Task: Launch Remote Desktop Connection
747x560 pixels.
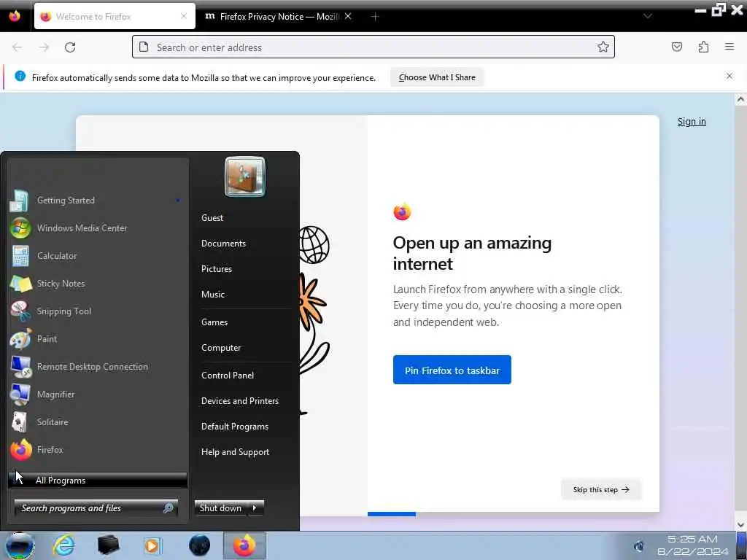Action: (98, 366)
